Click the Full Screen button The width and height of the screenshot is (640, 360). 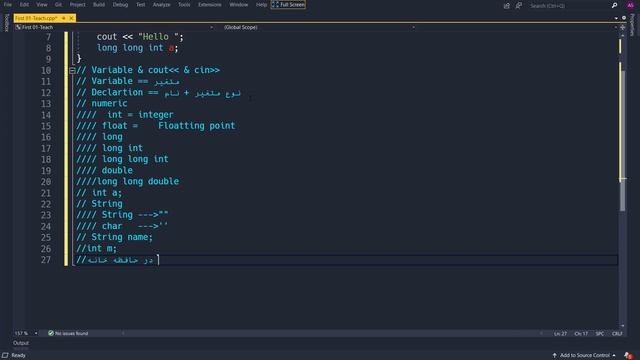pos(288,4)
